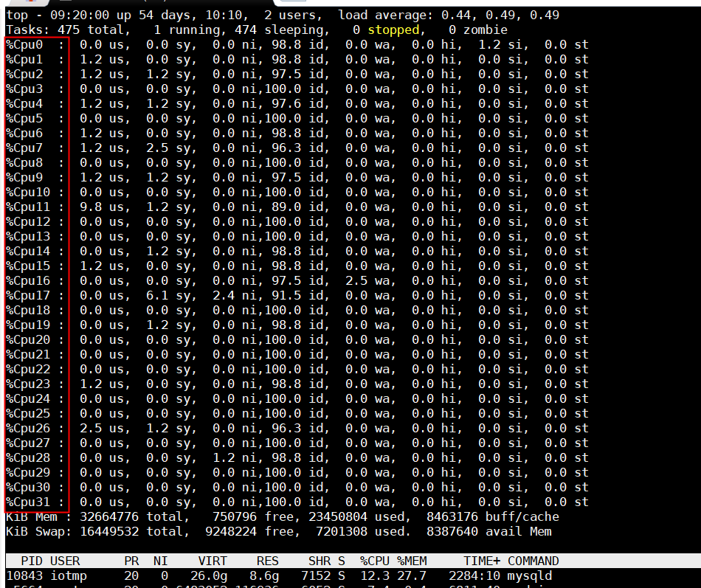The width and height of the screenshot is (701, 588).
Task: Select the TIME+ column header
Action: 482,561
